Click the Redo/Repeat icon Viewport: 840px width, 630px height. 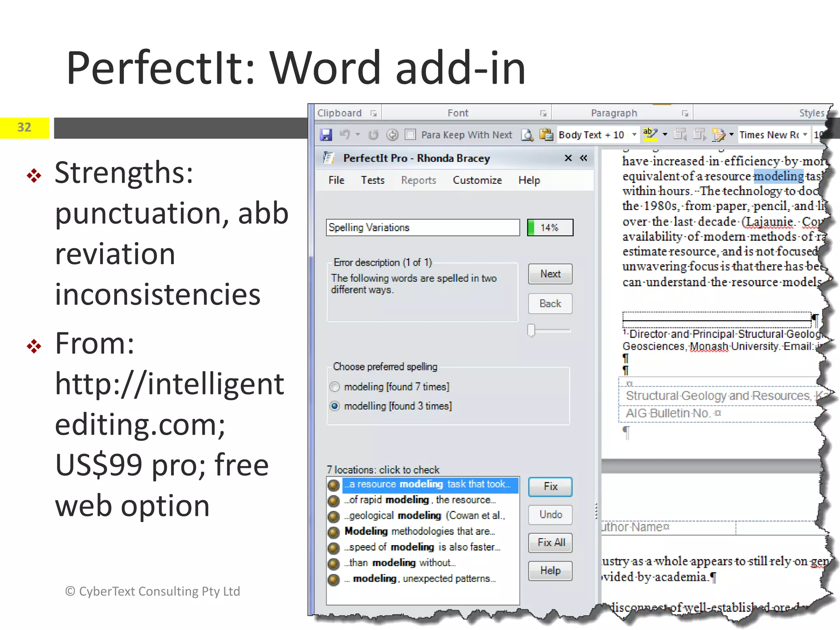373,135
